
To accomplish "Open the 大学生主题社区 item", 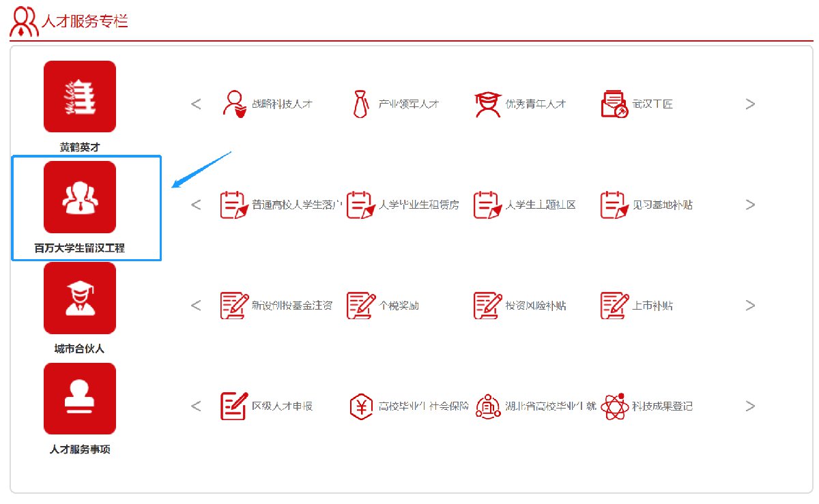I will click(525, 205).
